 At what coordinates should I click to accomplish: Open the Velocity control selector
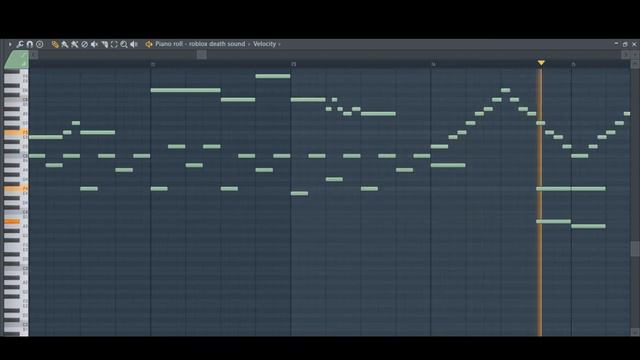264,44
